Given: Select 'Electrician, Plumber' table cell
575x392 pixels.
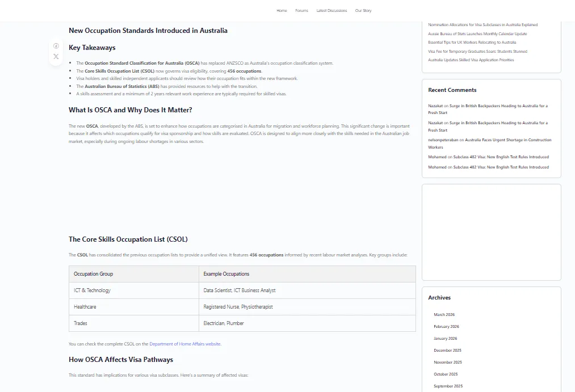Looking at the screenshot, I should (x=307, y=323).
